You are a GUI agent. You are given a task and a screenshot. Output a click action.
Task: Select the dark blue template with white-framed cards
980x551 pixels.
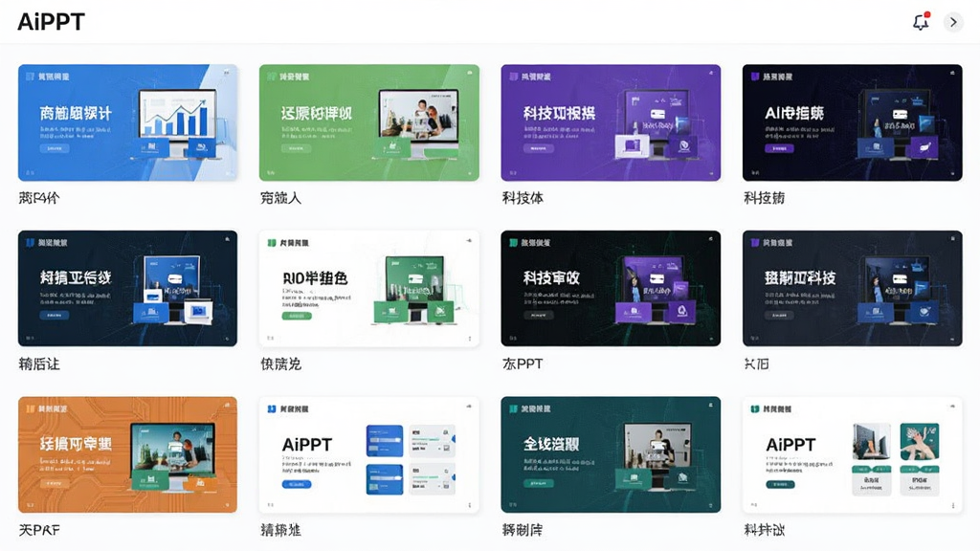coord(127,288)
